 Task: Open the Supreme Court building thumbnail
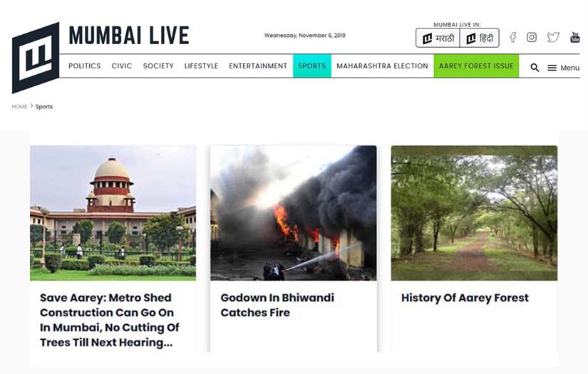point(113,213)
